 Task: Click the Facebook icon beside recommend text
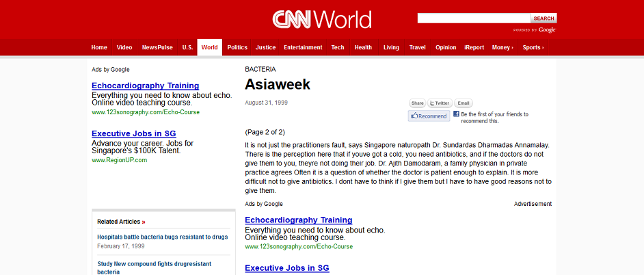456,114
